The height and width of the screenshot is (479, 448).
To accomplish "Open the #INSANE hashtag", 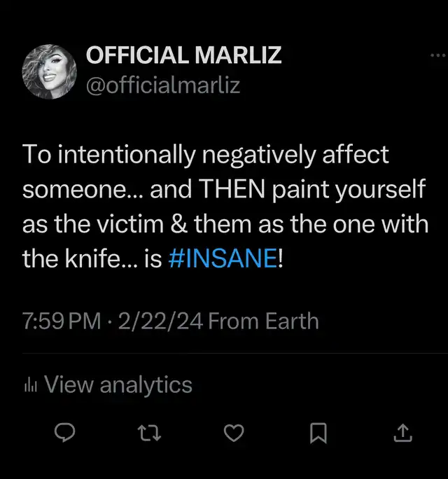I will (223, 260).
